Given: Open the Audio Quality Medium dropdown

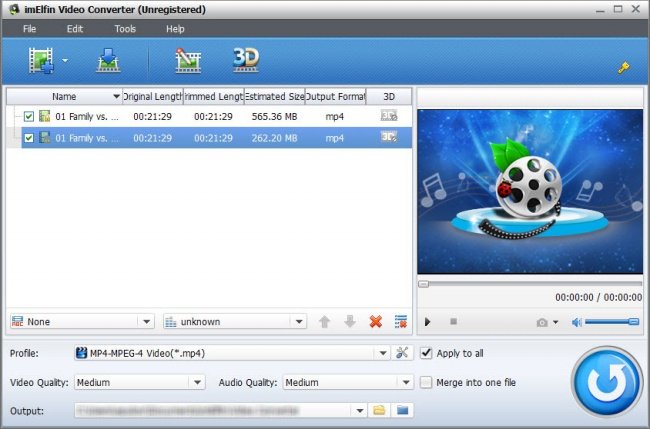Looking at the screenshot, I should 348,382.
